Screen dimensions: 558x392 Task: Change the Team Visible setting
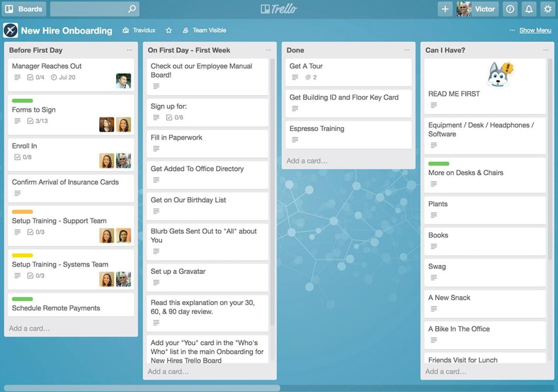pyautogui.click(x=204, y=31)
